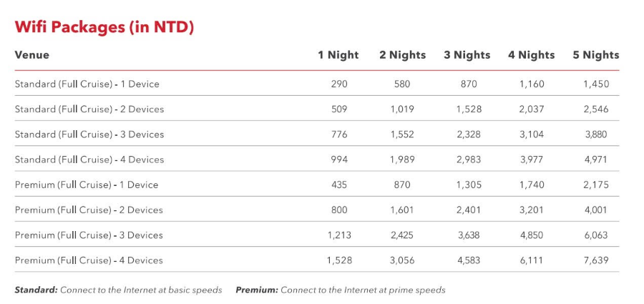This screenshot has width=644, height=304.
Task: Click the 2,037 price cell
Action: 532,109
